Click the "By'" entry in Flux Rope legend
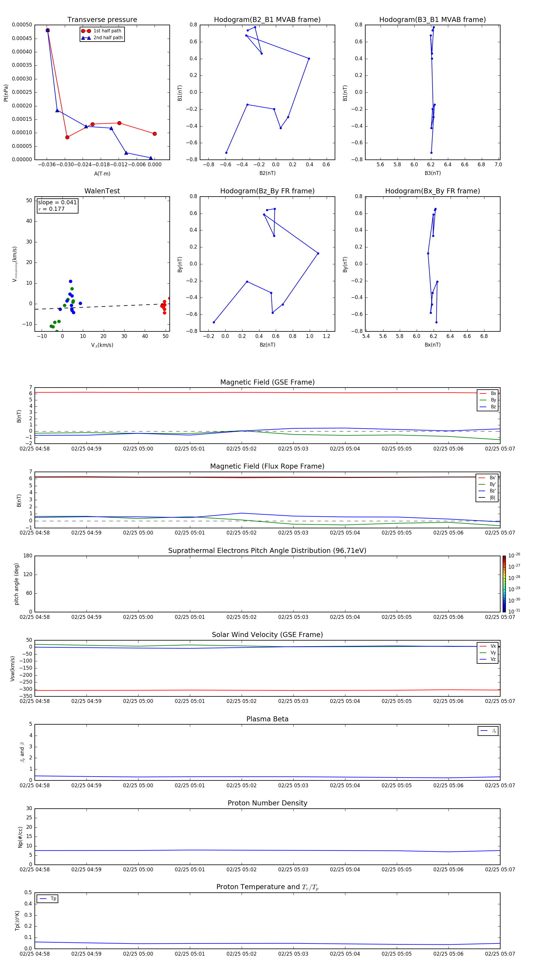This screenshot has height=980, width=535. click(487, 484)
